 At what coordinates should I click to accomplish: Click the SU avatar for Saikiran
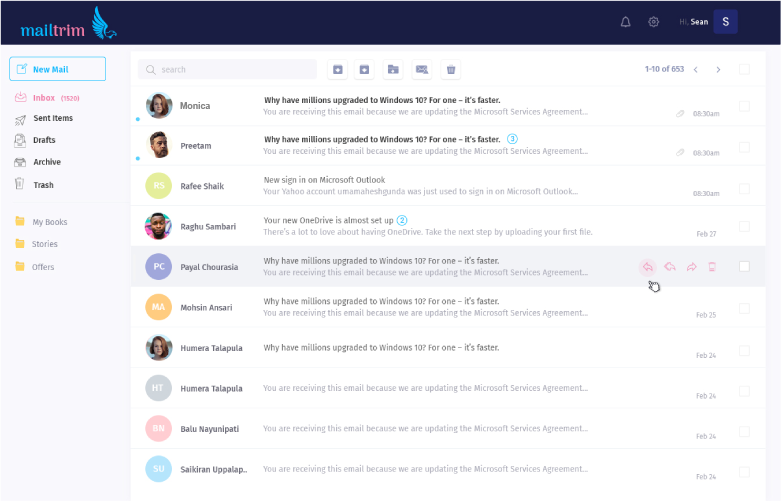pyautogui.click(x=159, y=469)
